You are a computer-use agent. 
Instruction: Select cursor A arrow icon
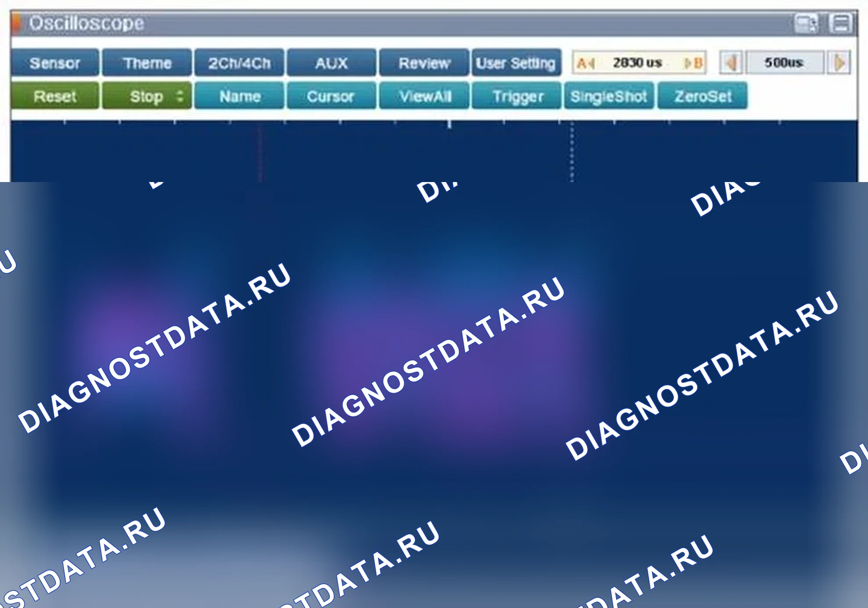coord(586,63)
